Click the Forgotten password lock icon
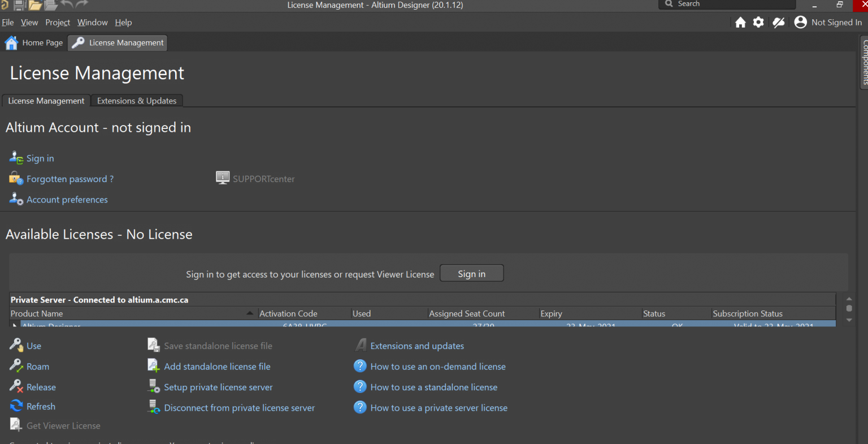 (16, 178)
